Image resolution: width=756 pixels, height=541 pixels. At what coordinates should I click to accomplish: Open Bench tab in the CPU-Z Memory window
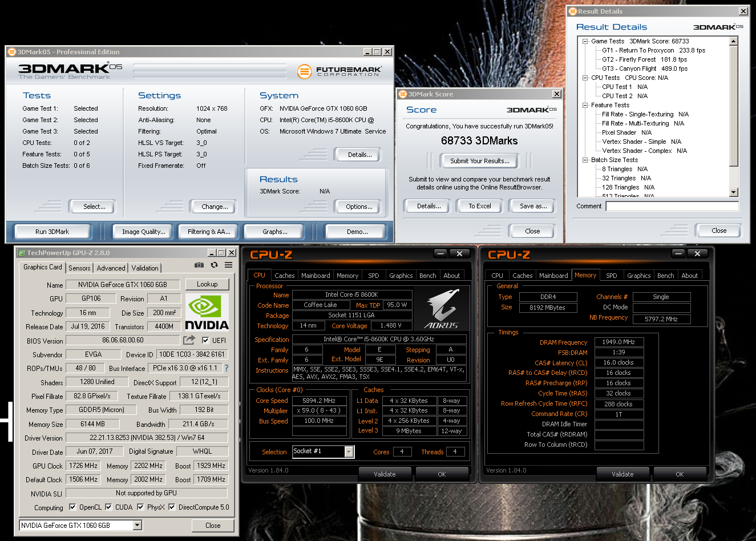click(x=666, y=276)
